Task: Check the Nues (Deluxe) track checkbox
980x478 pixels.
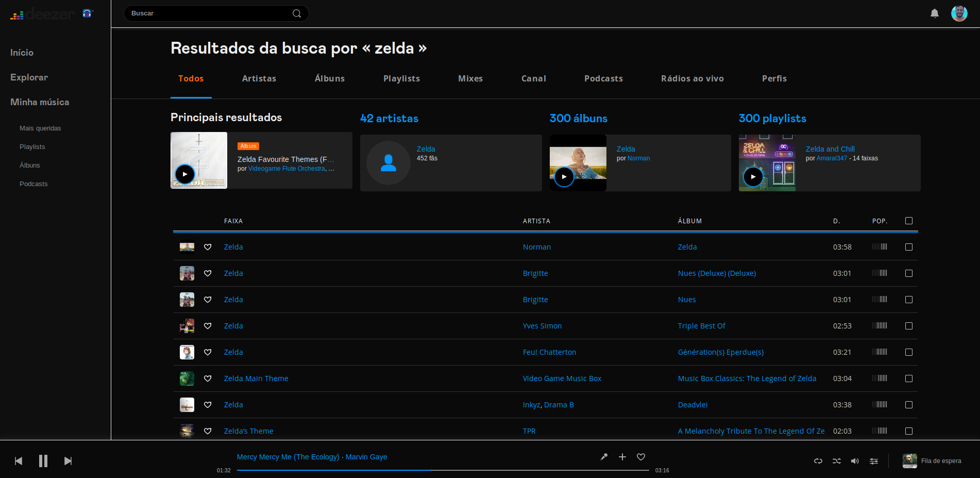Action: coord(909,273)
